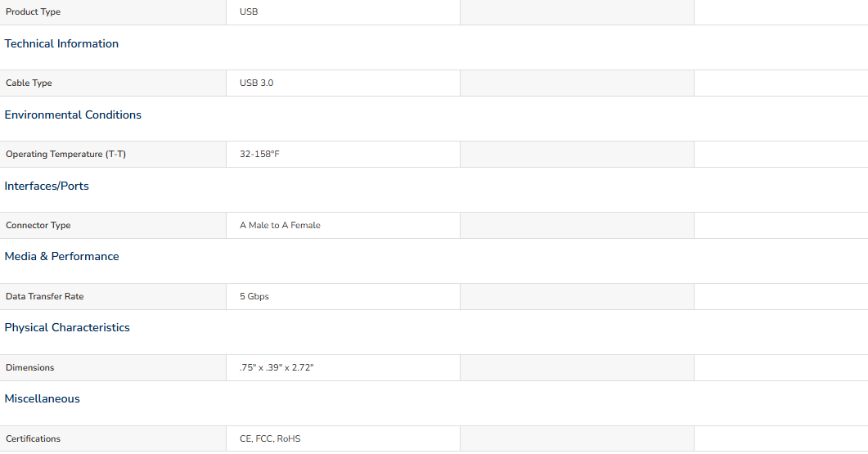Image resolution: width=868 pixels, height=454 pixels.
Task: Click the Operating Temperature (T-T) label
Action: pos(66,154)
